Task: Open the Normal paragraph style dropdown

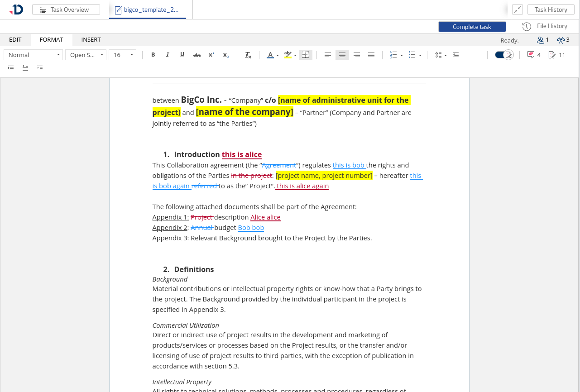Action: click(x=34, y=55)
